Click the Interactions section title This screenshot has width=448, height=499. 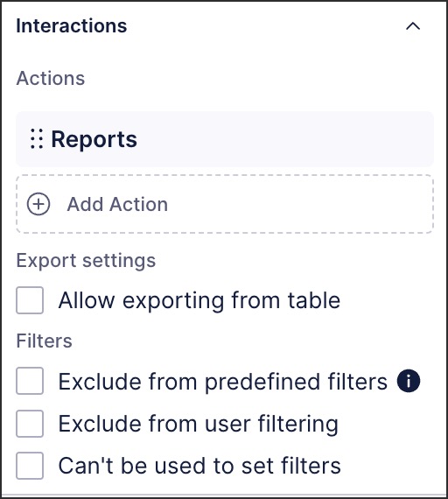pos(72,25)
